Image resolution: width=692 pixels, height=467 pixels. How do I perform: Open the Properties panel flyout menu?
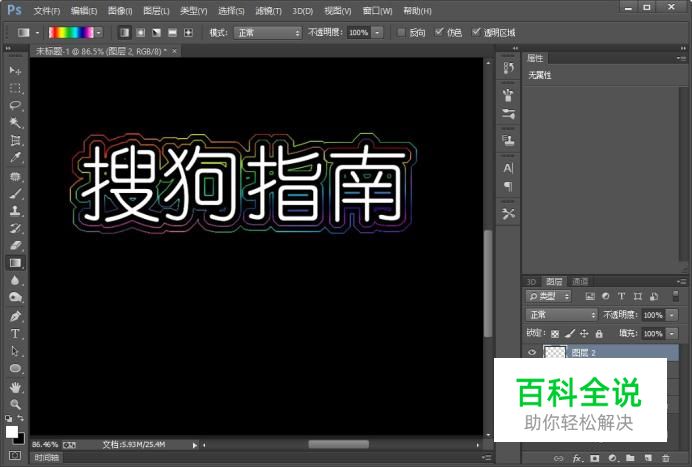tap(681, 58)
